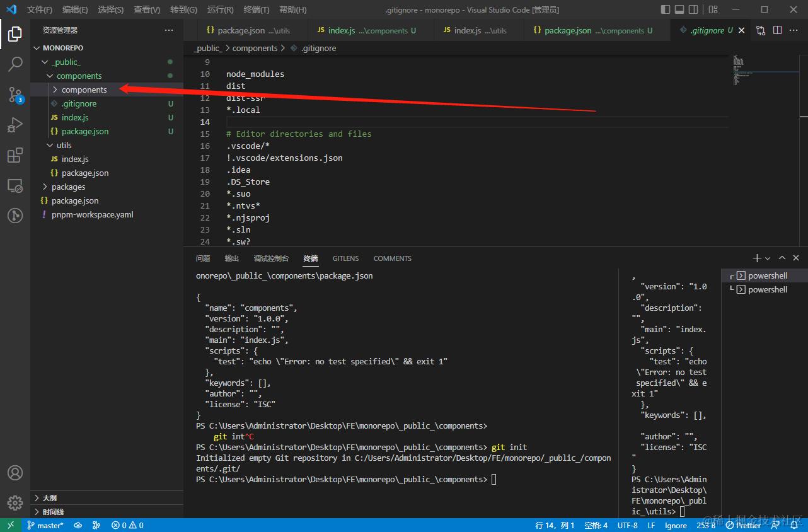Open the Search view in activity bar

click(x=15, y=64)
